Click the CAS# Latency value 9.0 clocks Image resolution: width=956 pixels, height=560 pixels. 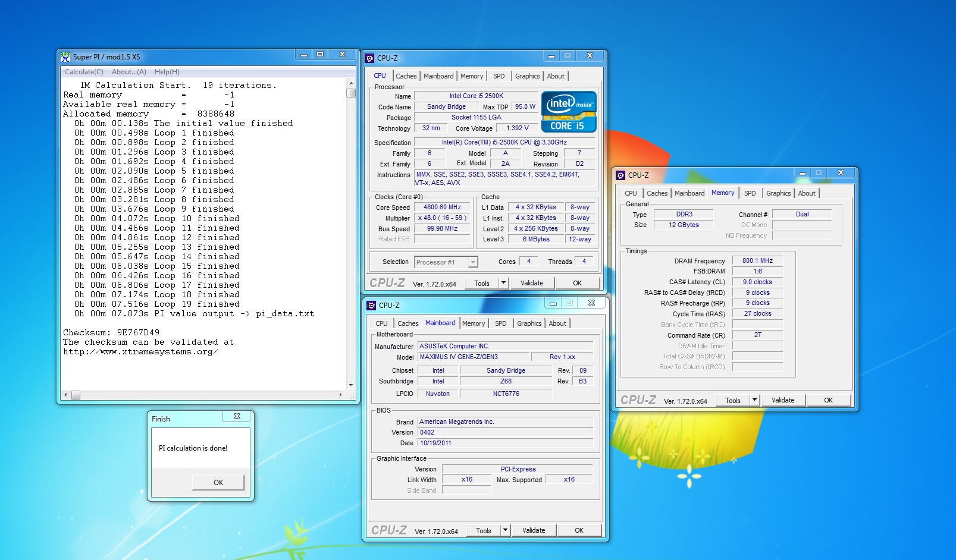(x=757, y=282)
